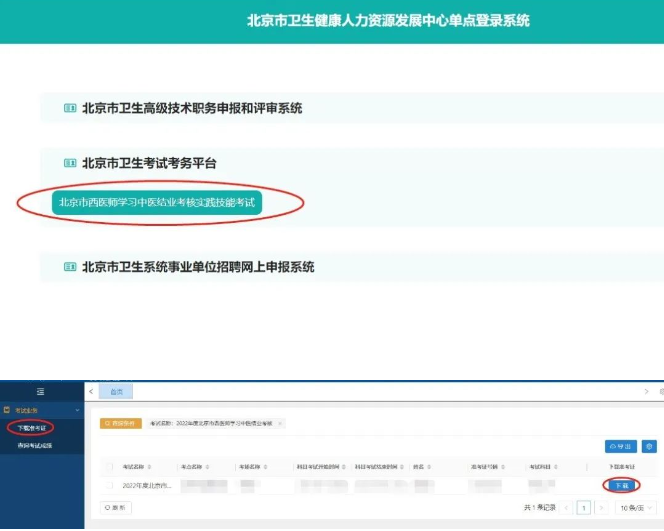Tick the select-all checkbox in table header

tap(109, 466)
